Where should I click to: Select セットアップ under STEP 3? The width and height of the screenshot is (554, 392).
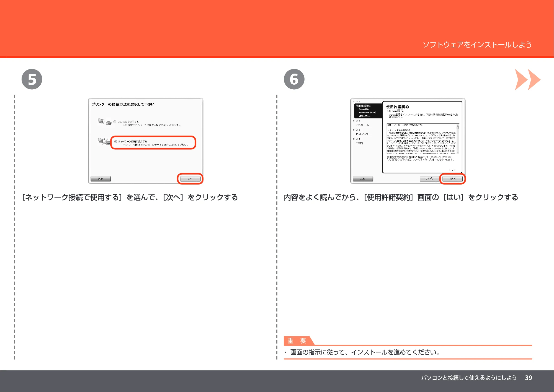click(x=362, y=134)
